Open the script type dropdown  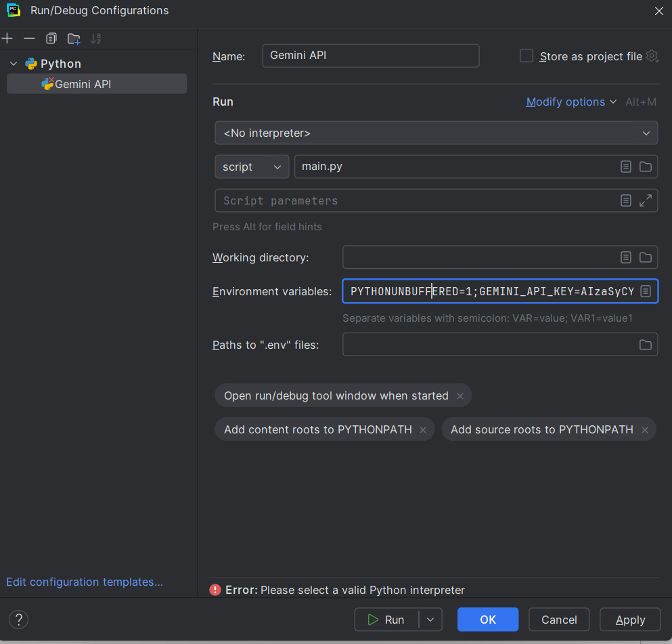click(x=252, y=167)
